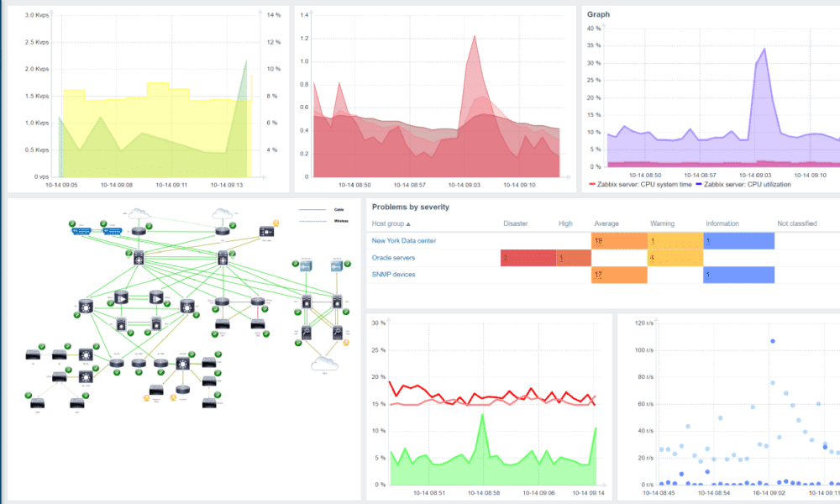Screen dimensions: 840x504
Task: Click Average count cell for New York Data center
Action: pyautogui.click(x=619, y=240)
